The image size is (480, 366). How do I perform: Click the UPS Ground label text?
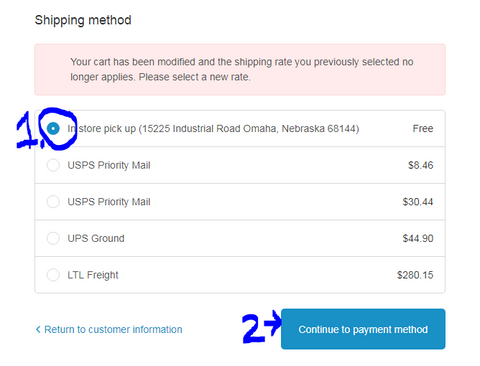(96, 238)
